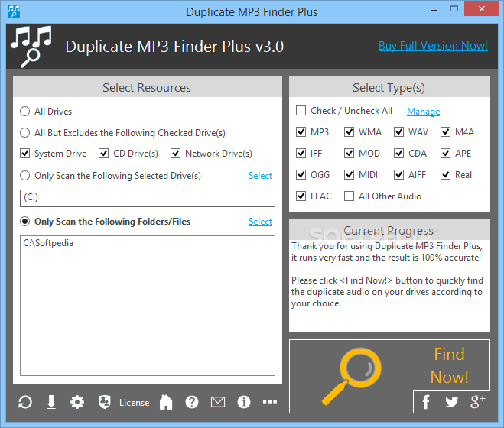
Task: Maximize the Duplicate MP3 Finder window
Action: [454, 9]
